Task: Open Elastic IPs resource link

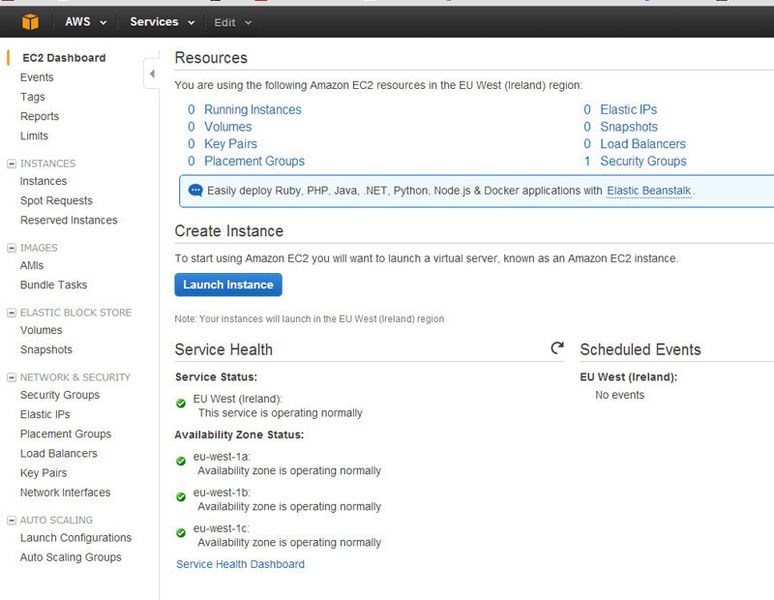Action: (x=628, y=110)
